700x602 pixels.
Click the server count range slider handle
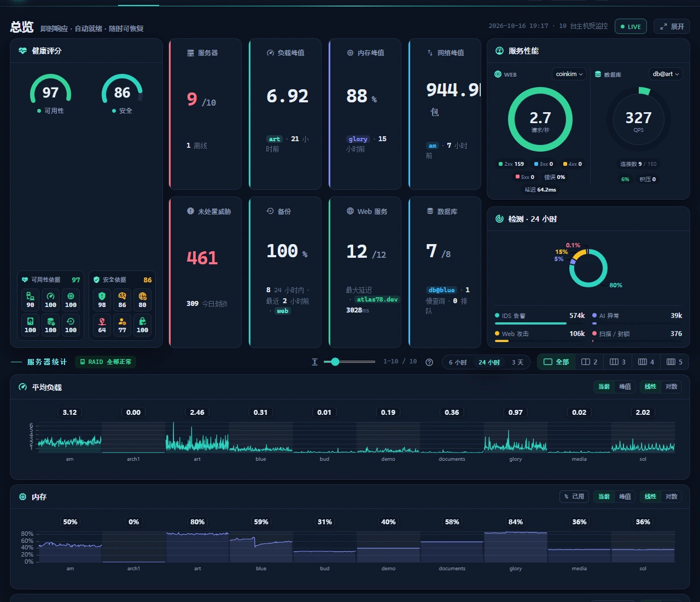[x=335, y=362]
